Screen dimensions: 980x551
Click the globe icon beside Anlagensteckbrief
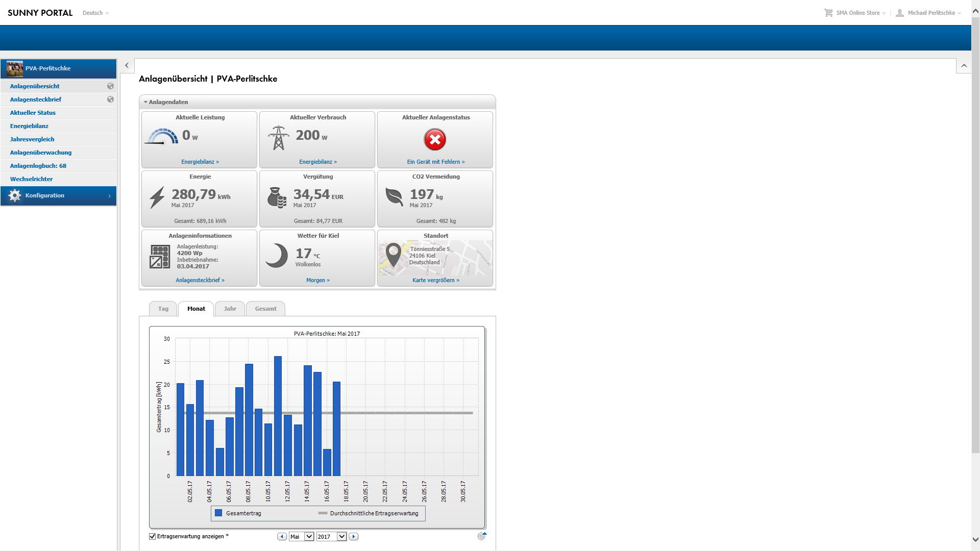pos(110,99)
